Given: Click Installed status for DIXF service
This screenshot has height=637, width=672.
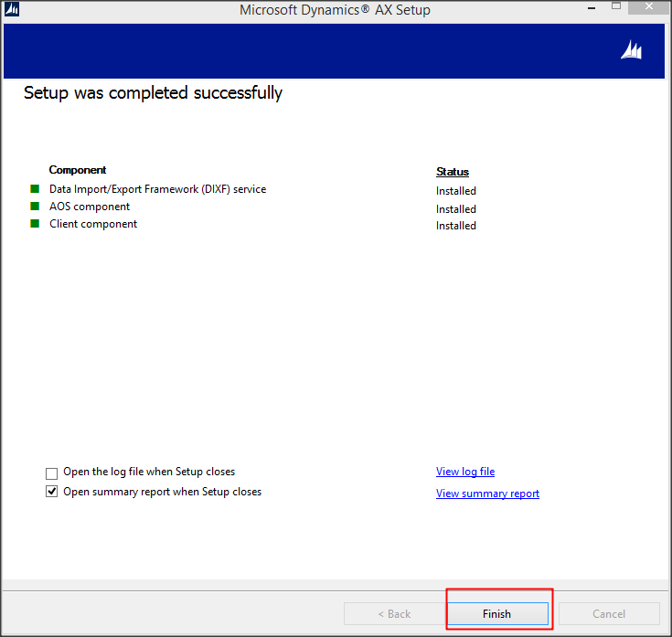Looking at the screenshot, I should point(456,191).
